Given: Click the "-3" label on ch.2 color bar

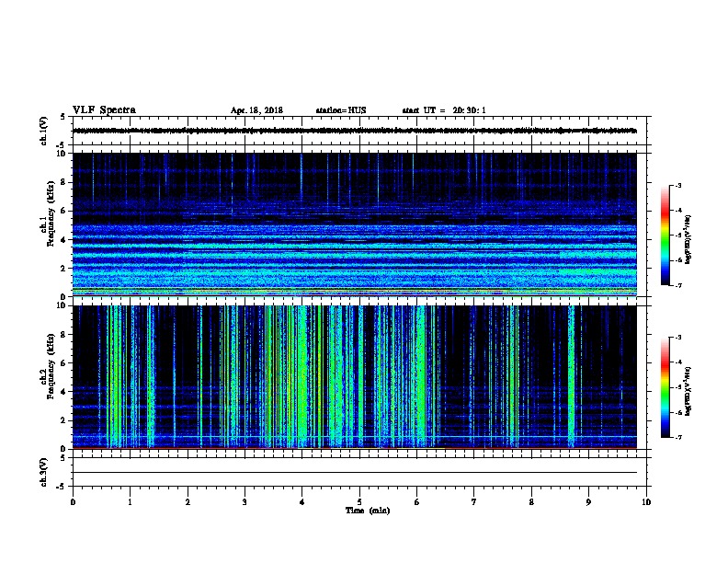Looking at the screenshot, I should click(677, 338).
